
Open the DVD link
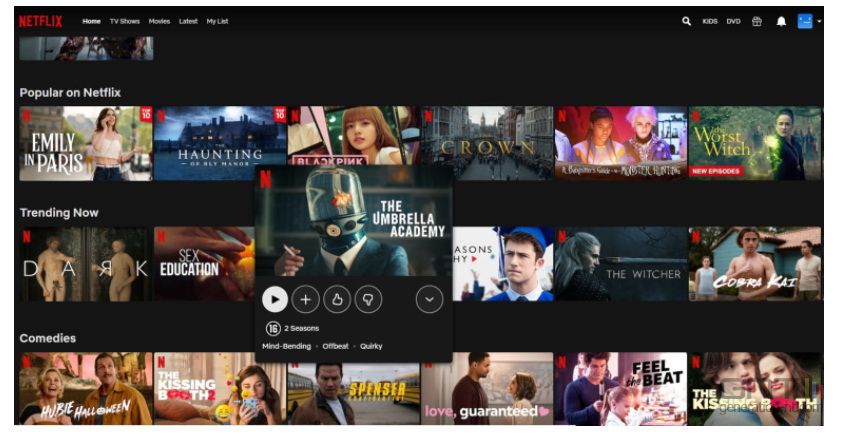click(x=733, y=21)
